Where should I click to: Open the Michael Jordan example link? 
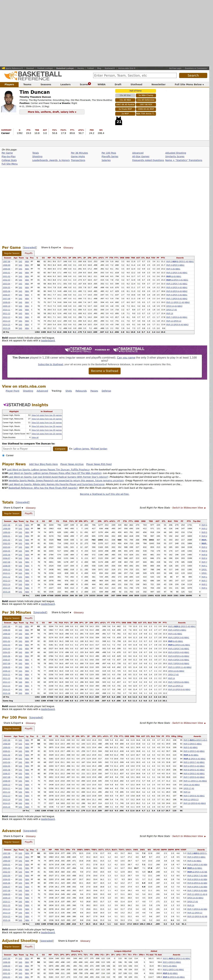tap(99, 449)
